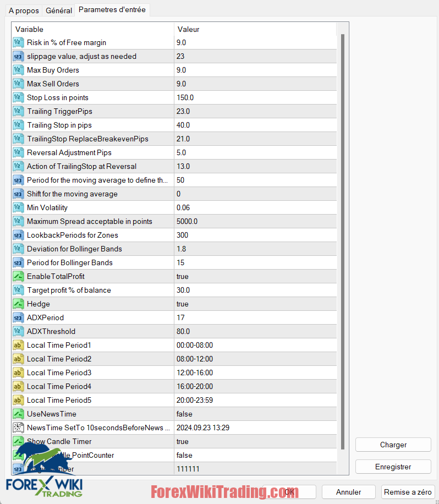Open the A propos tab

point(24,10)
